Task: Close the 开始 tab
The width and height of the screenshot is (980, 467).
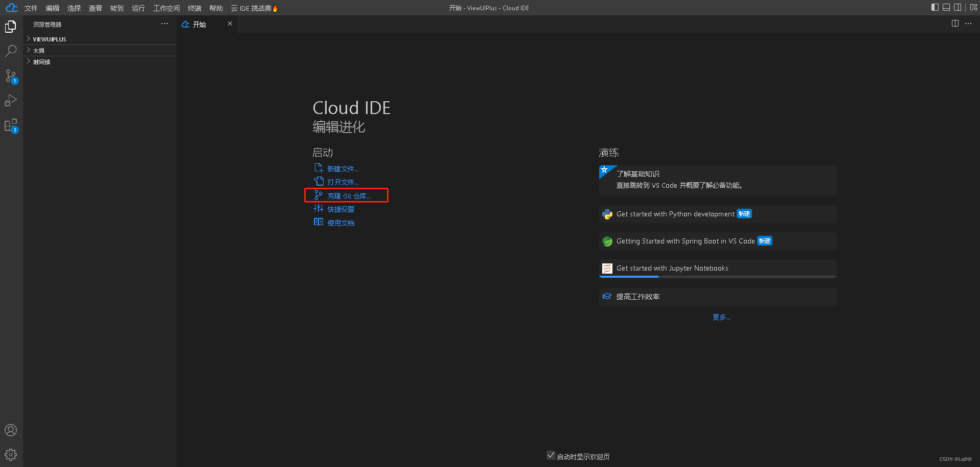Action: pyautogui.click(x=230, y=24)
